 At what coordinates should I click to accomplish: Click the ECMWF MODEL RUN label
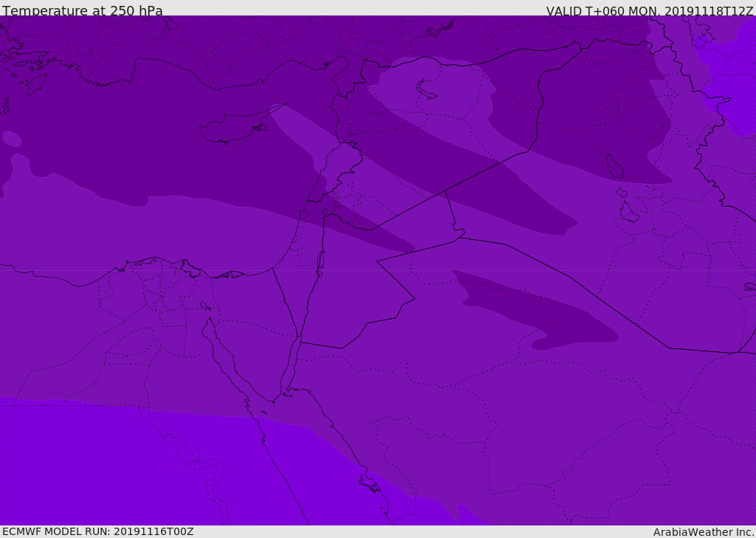click(98, 531)
